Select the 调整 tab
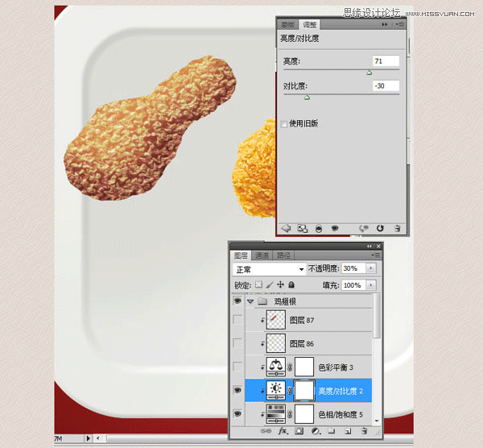 click(310, 25)
